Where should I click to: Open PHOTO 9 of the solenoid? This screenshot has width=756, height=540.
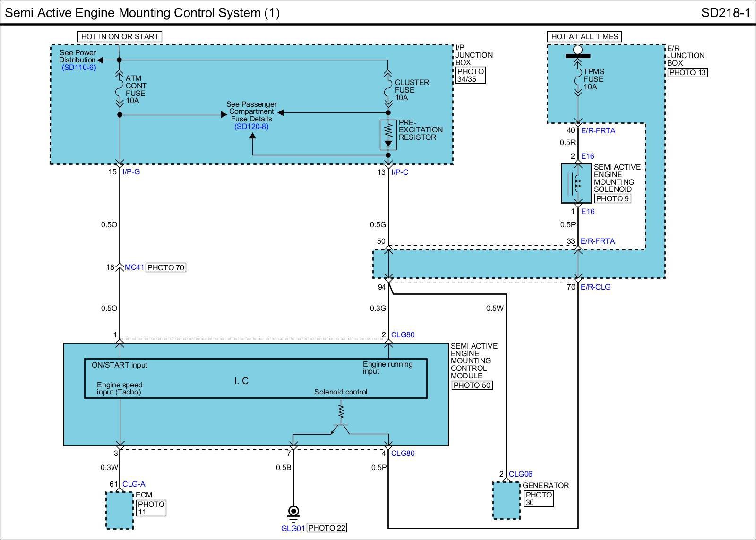point(612,198)
